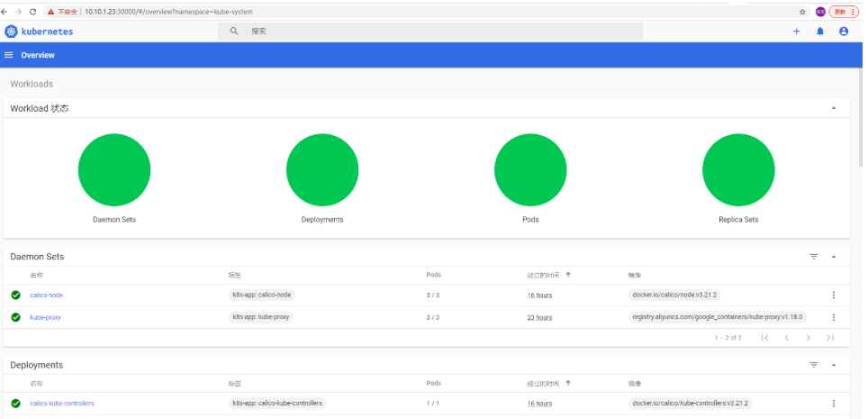The width and height of the screenshot is (868, 419).
Task: Filter the Deployments list
Action: click(x=814, y=365)
